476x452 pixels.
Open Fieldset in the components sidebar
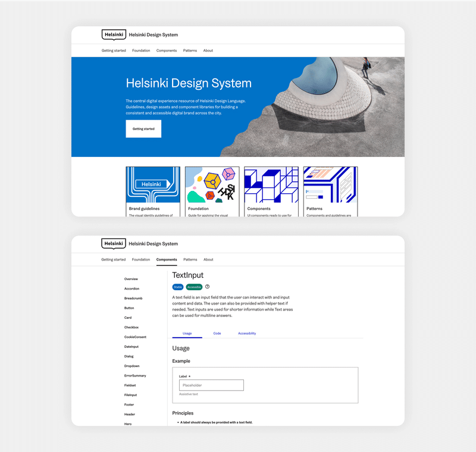coord(130,385)
